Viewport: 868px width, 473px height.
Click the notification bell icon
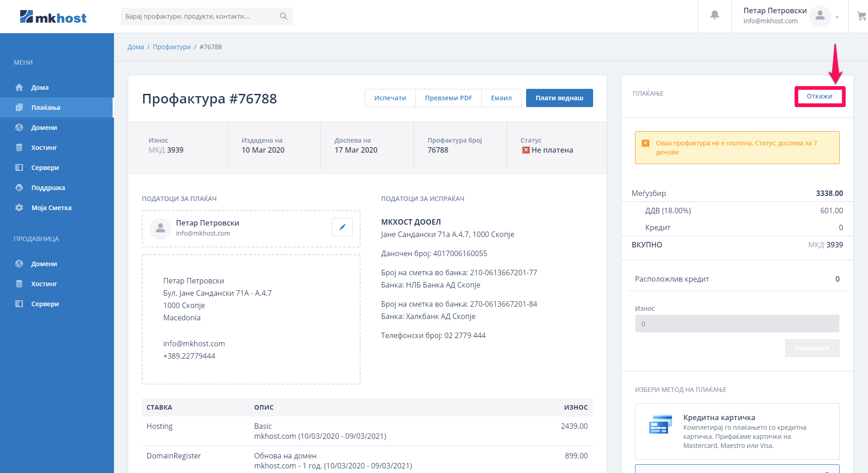coord(714,15)
